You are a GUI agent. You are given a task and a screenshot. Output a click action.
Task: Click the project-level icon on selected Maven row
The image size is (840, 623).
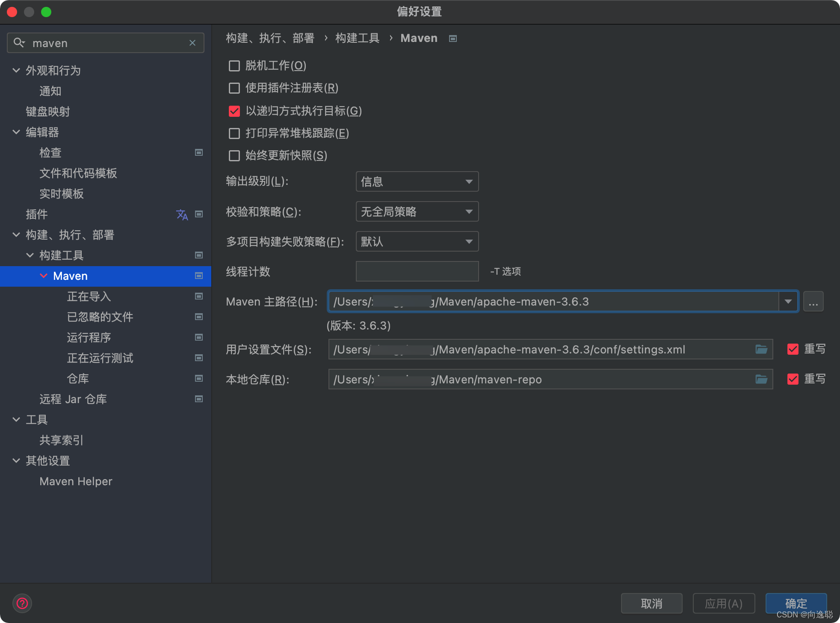click(199, 276)
